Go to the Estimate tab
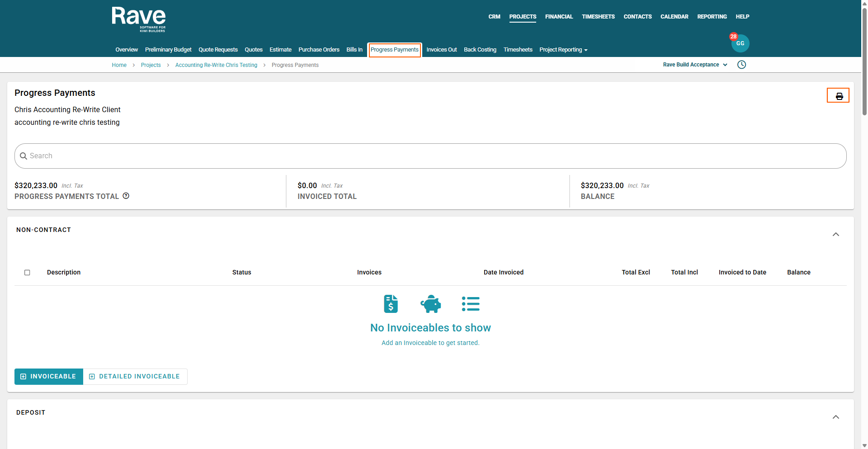The width and height of the screenshot is (868, 449). [280, 50]
